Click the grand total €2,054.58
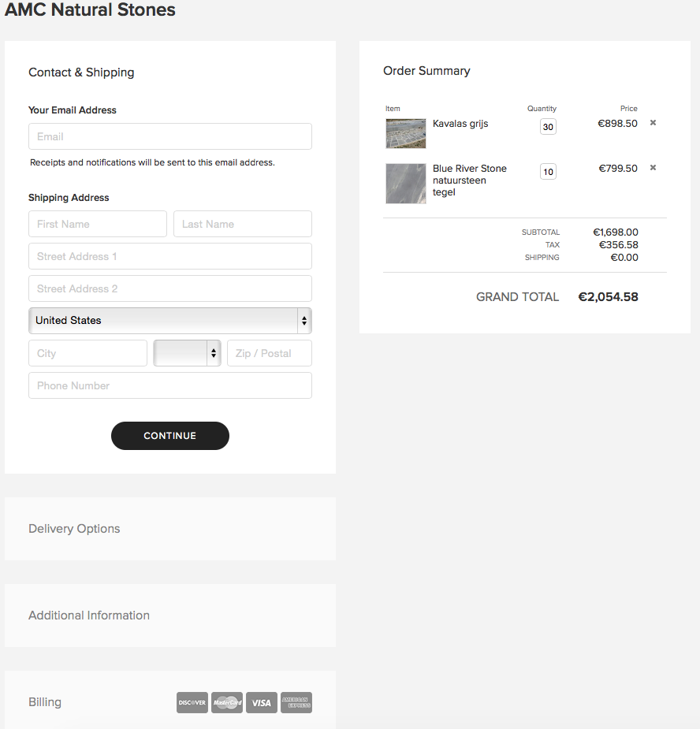Image resolution: width=700 pixels, height=729 pixels. click(x=608, y=296)
